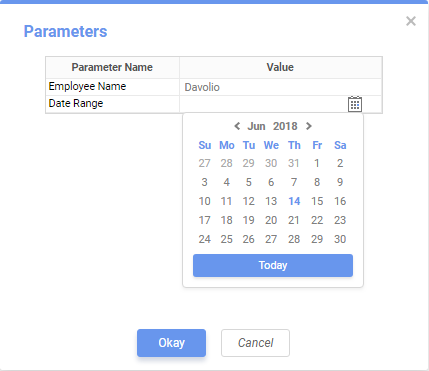The width and height of the screenshot is (429, 371).
Task: Pick June 12 in calendar
Action: point(249,201)
